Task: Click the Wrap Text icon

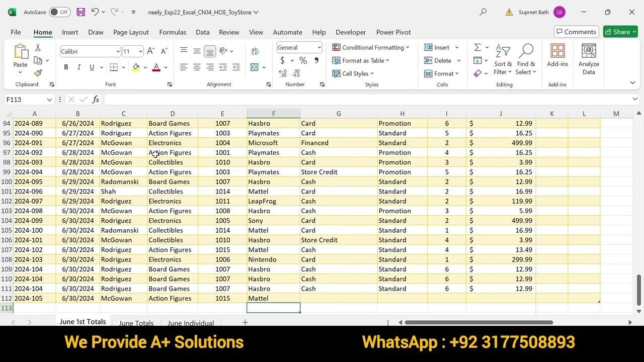Action: click(255, 51)
